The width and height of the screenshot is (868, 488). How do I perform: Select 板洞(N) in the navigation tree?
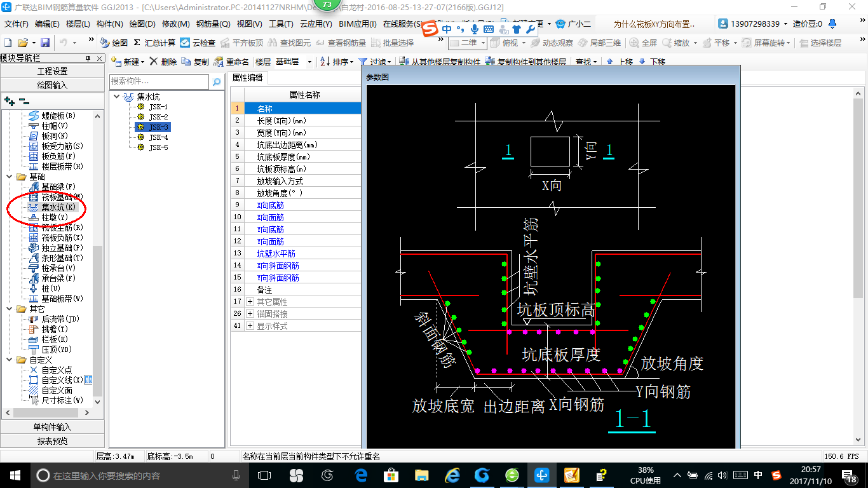click(x=55, y=136)
